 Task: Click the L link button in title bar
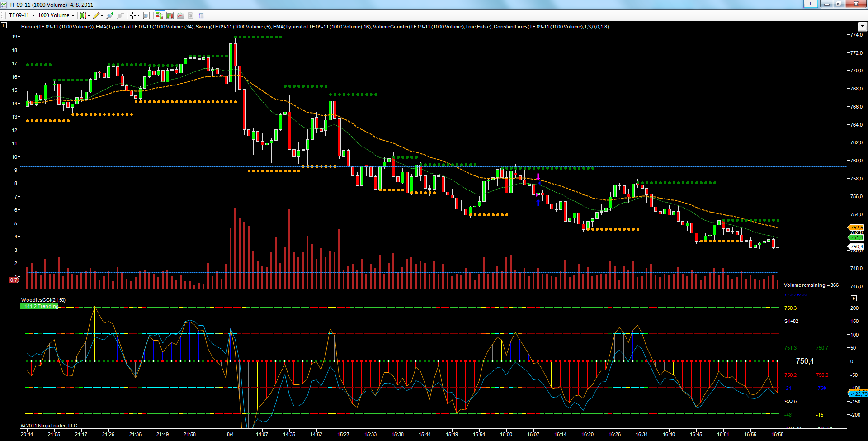(811, 4)
